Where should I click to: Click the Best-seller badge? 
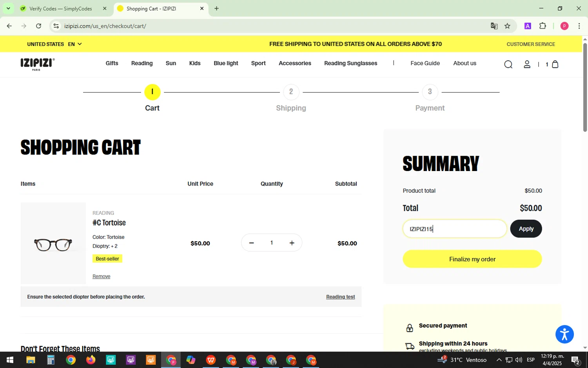107,259
